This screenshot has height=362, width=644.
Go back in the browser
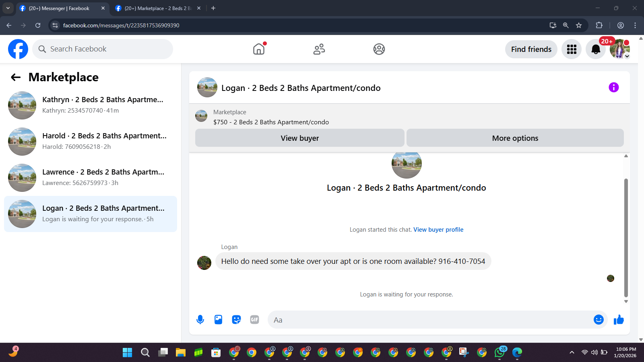pos(9,25)
